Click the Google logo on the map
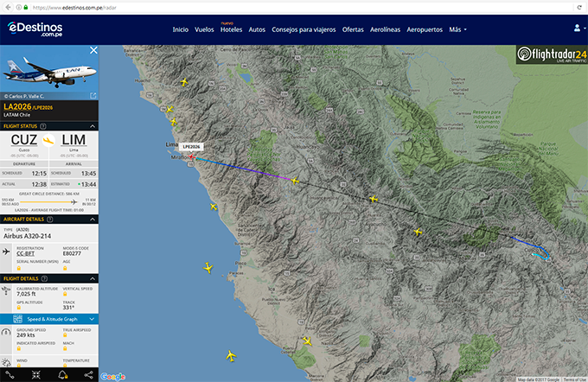This screenshot has height=382, width=588. [113, 376]
